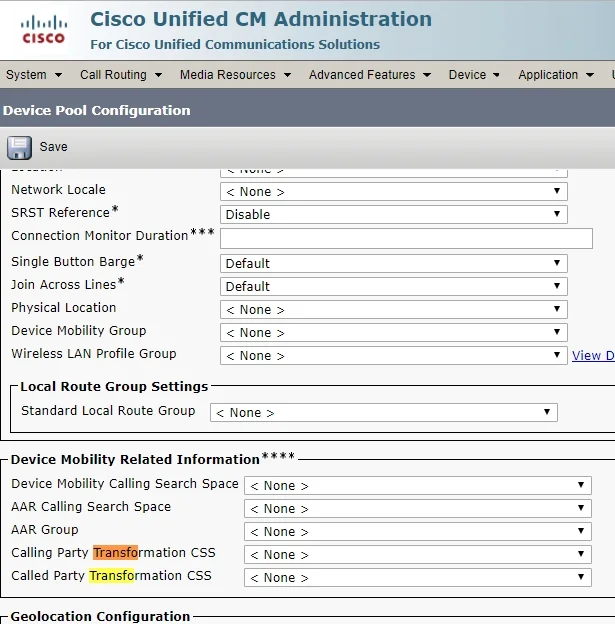Screen dimensions: 615x624
Task: Open the Device Mobility Group dropdown
Action: 394,333
